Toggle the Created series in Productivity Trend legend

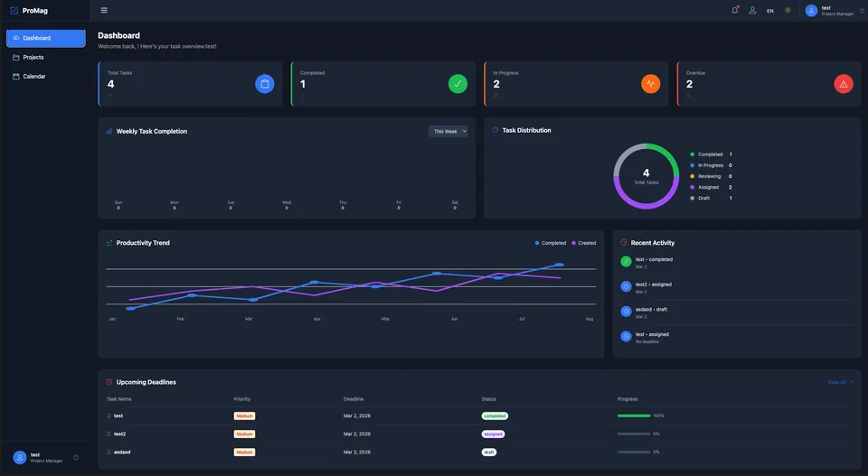pos(583,243)
